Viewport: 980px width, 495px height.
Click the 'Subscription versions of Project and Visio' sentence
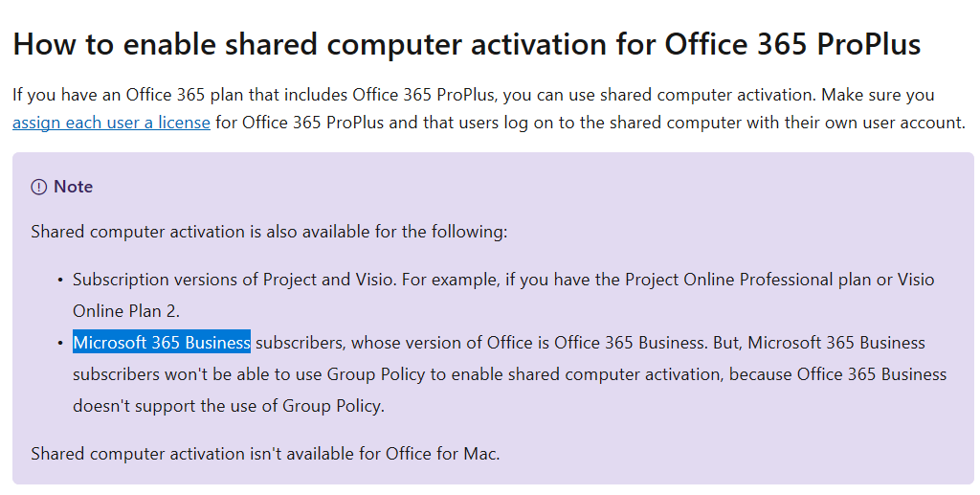tap(234, 280)
